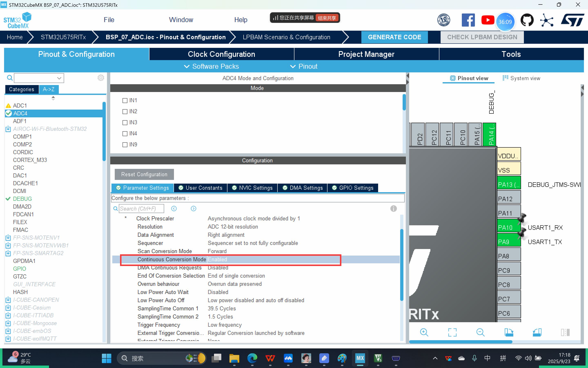Open the NVIC Settings tab
The width and height of the screenshot is (588, 368).
point(252,188)
